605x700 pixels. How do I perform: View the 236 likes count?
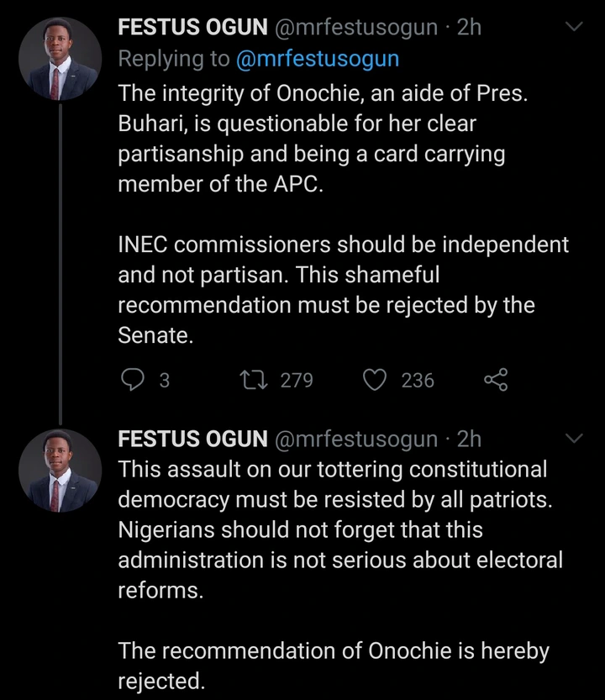pos(418,381)
